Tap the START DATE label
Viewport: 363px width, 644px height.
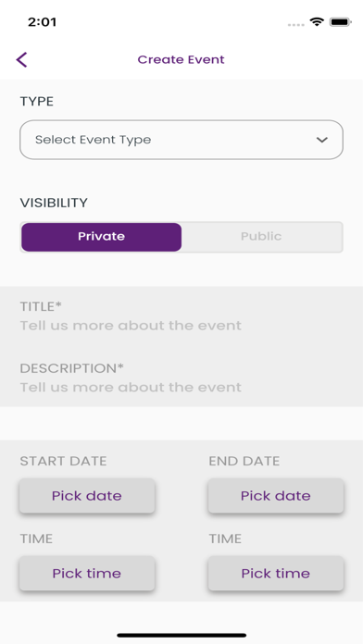point(63,461)
